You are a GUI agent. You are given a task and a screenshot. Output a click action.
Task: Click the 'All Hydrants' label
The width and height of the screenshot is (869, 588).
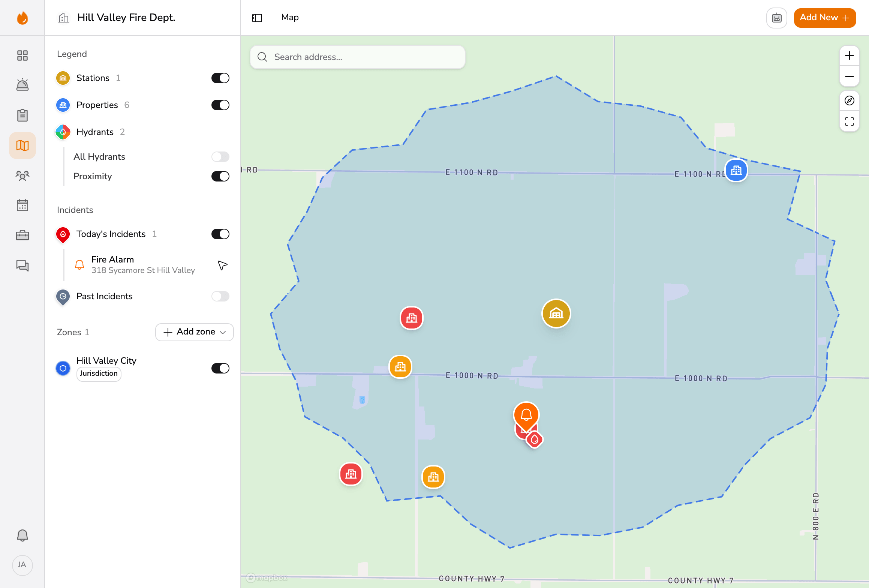(x=99, y=157)
